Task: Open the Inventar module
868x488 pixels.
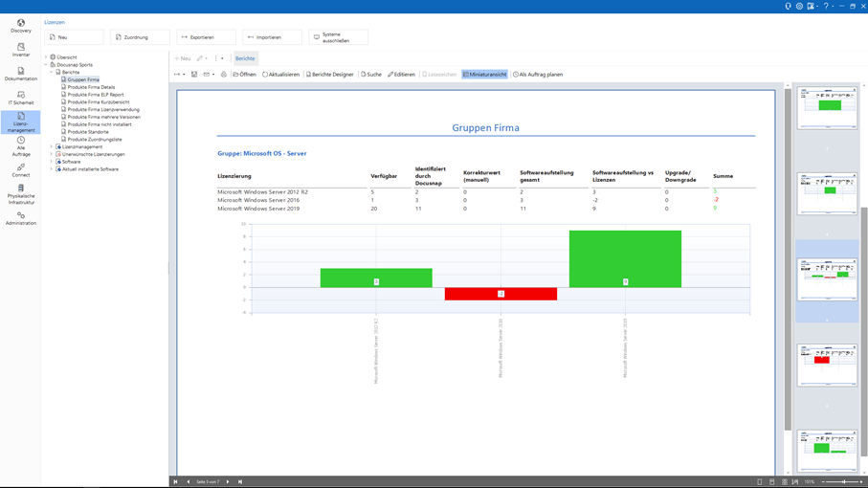Action: (20, 50)
